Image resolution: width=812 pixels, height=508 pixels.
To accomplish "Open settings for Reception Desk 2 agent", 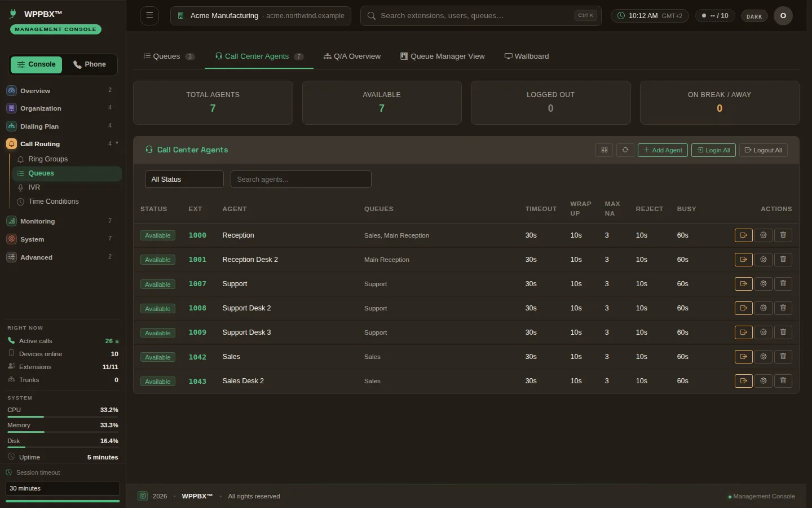I will point(763,260).
